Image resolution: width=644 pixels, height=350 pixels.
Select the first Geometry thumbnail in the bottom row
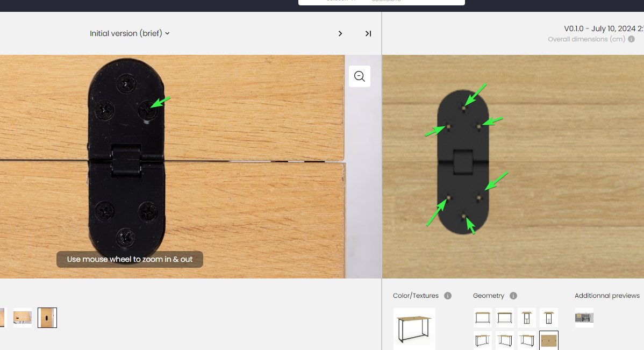pyautogui.click(x=483, y=340)
